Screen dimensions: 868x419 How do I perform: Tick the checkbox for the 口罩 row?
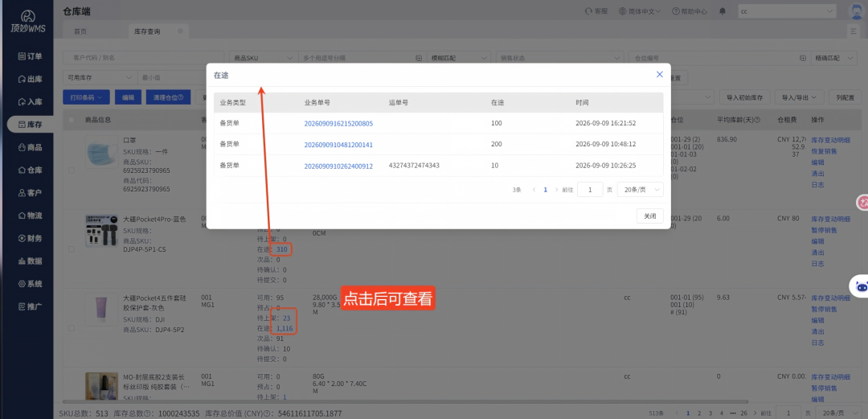(x=71, y=170)
